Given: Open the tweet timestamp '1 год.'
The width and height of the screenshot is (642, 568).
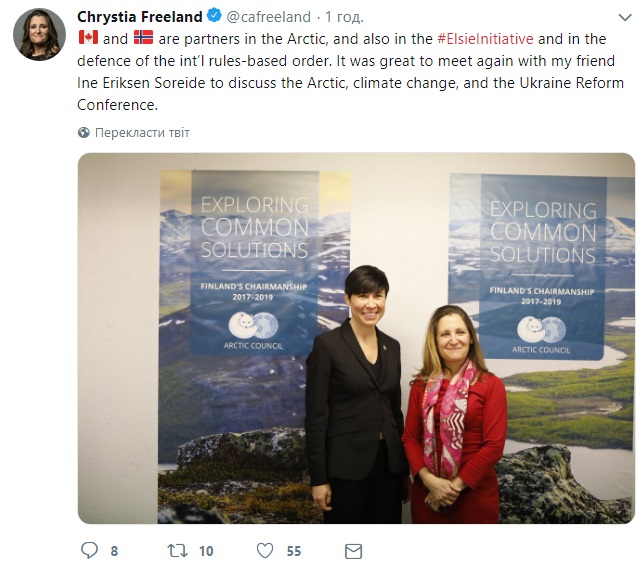Looking at the screenshot, I should tap(344, 17).
